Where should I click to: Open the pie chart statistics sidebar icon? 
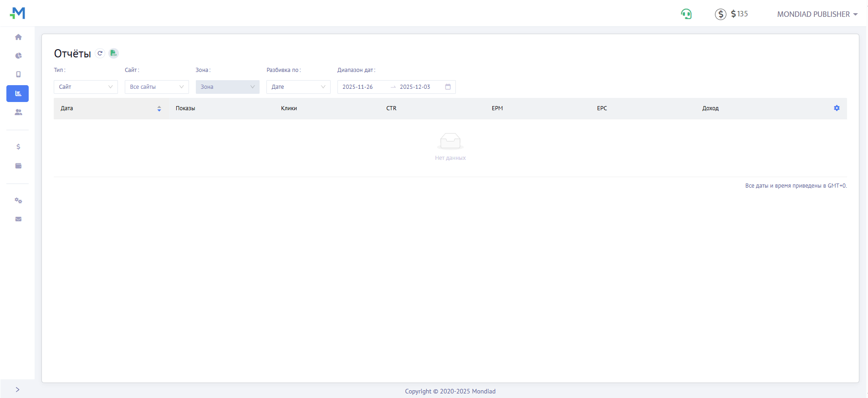point(18,56)
